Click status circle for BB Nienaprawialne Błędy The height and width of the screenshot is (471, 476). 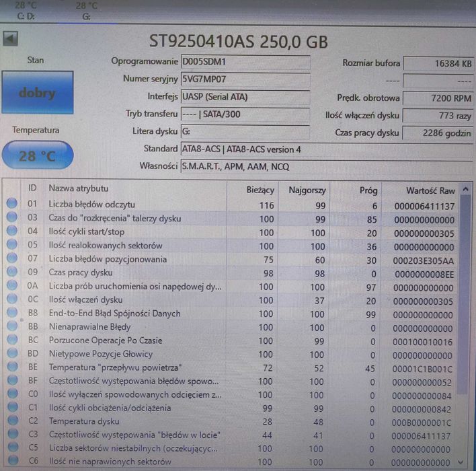coord(12,326)
